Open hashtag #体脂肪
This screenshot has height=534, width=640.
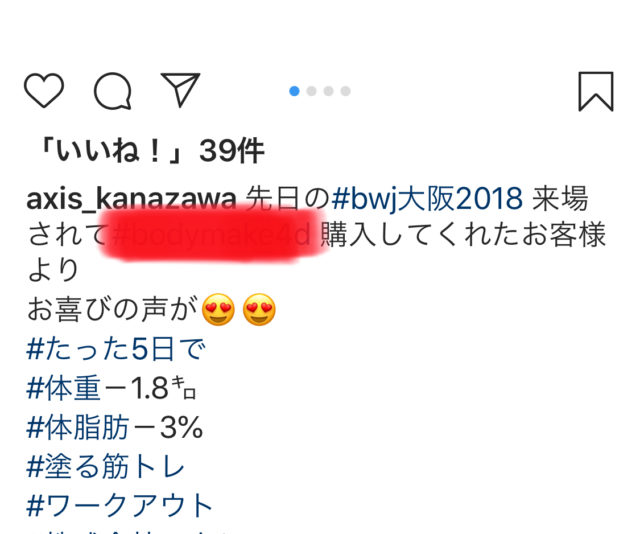coord(78,427)
